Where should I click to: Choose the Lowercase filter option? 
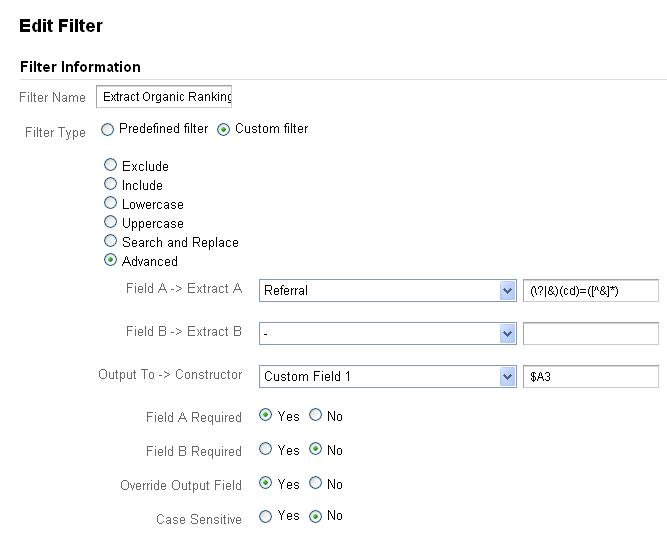pos(110,203)
